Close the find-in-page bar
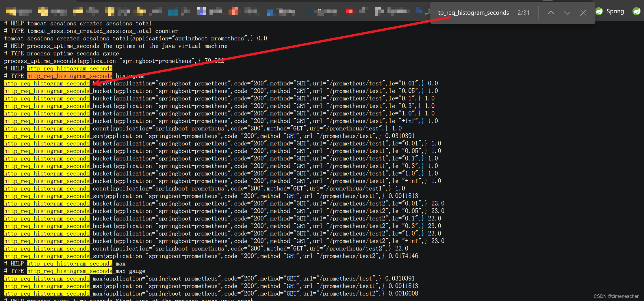 click(x=583, y=13)
